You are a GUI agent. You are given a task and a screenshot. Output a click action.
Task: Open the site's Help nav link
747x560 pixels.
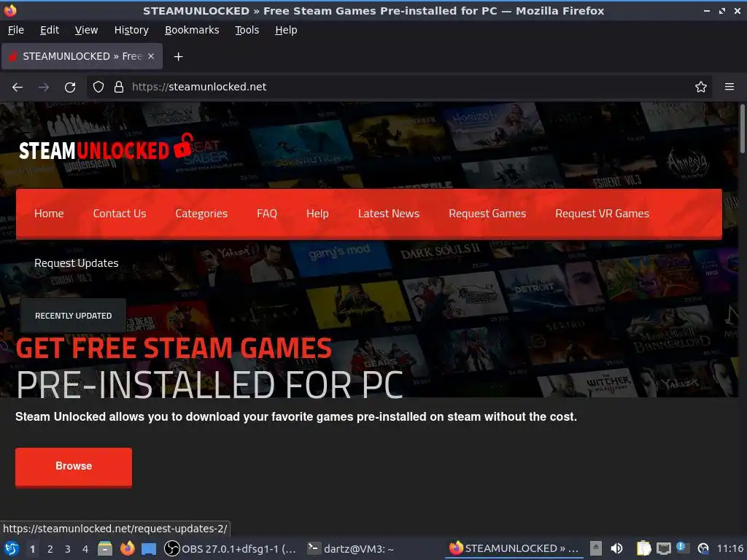point(317,214)
